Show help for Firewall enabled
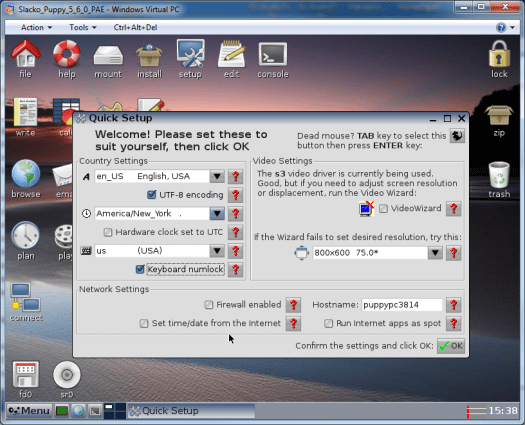 (293, 305)
